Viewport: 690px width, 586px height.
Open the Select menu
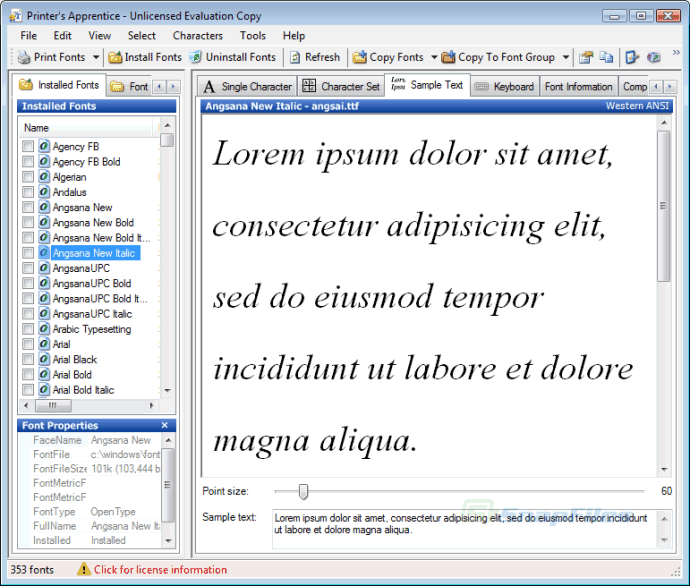[x=142, y=36]
